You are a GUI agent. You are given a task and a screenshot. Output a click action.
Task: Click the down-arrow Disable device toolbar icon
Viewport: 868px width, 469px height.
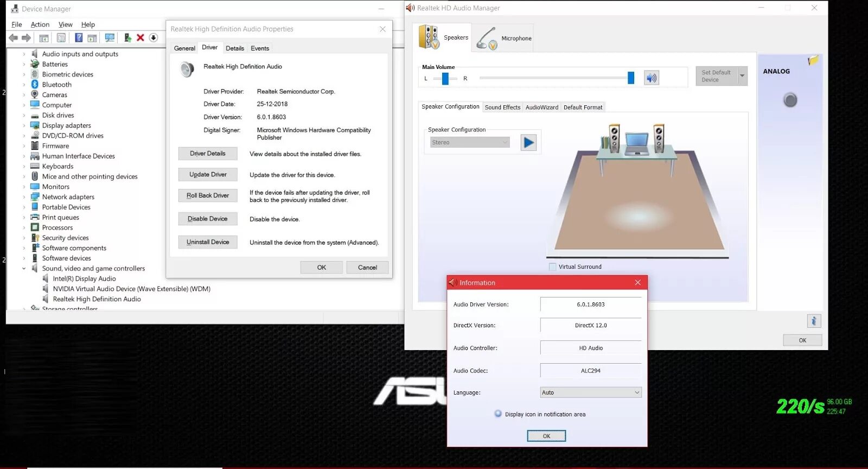point(154,37)
